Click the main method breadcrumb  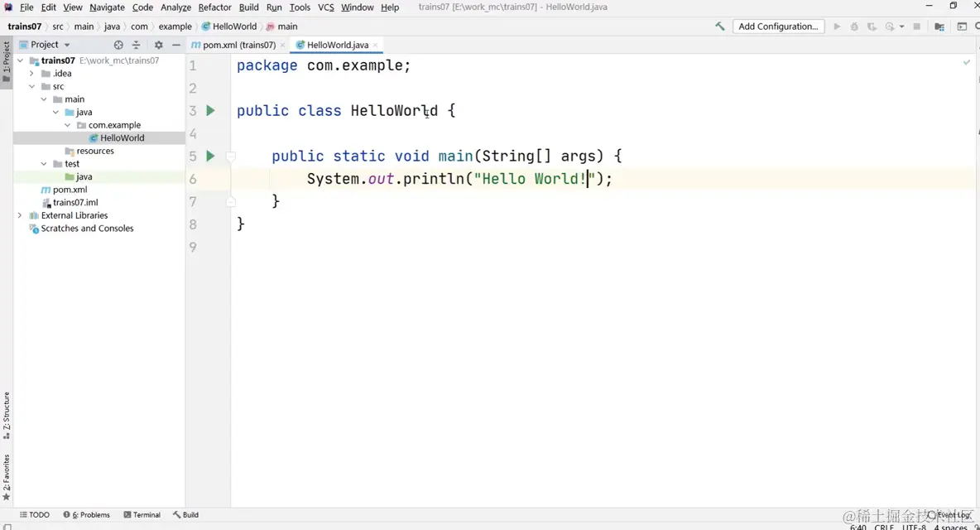(x=282, y=26)
